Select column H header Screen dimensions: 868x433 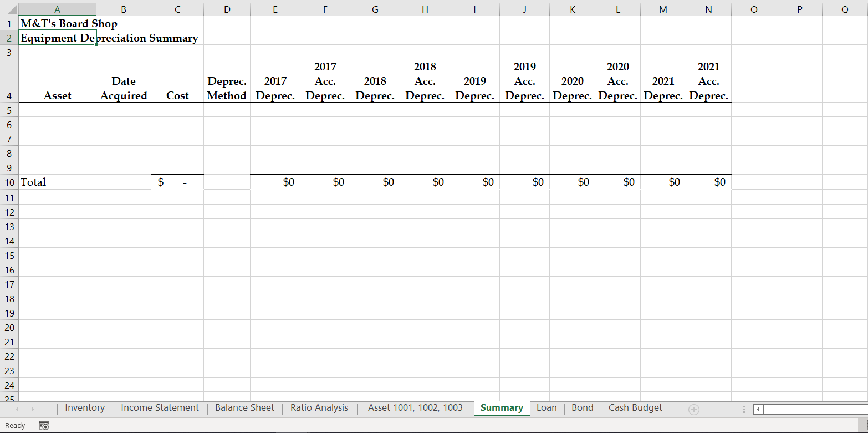[x=425, y=9]
